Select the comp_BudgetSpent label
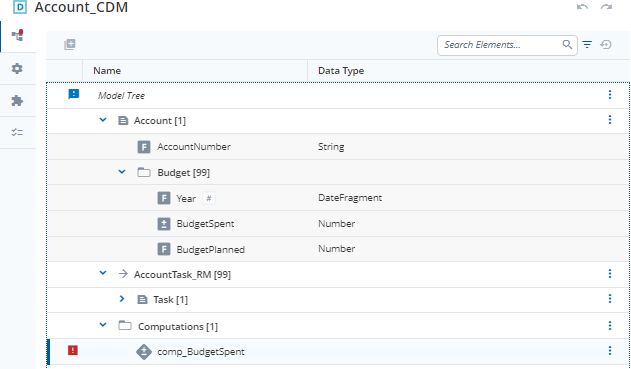 [201, 352]
